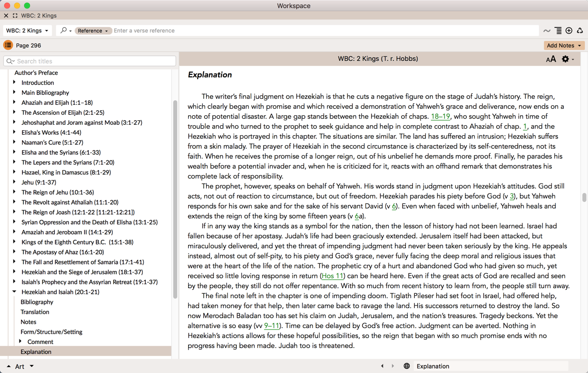Image resolution: width=588 pixels, height=373 pixels.
Task: Click the circled plus icon in the toolbar
Action: 569,31
